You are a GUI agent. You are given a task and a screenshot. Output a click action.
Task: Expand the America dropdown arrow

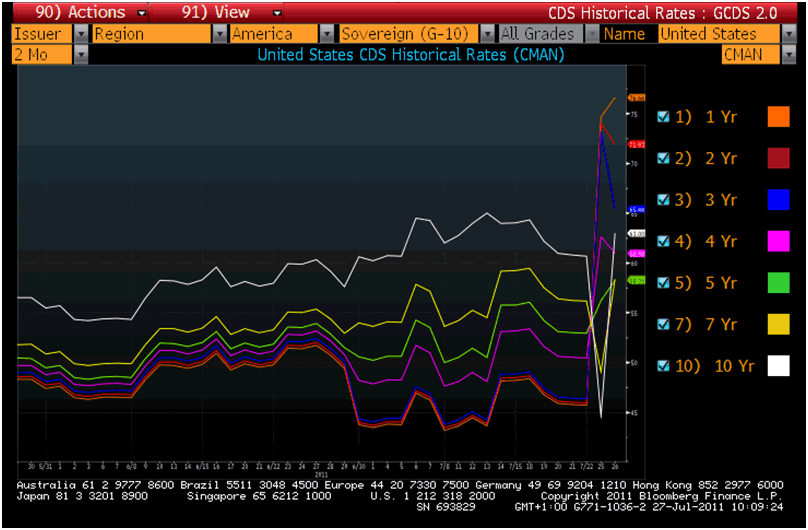[x=327, y=34]
